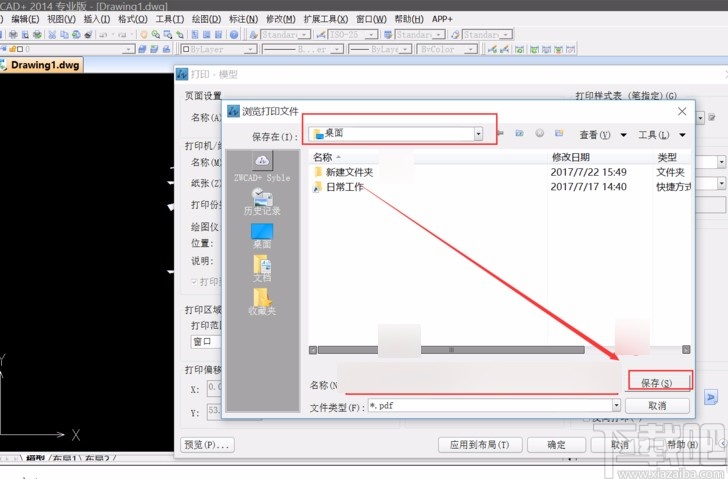Viewport: 728px width, 479px height.
Task: Open the Properties panel icon
Action: (x=195, y=35)
